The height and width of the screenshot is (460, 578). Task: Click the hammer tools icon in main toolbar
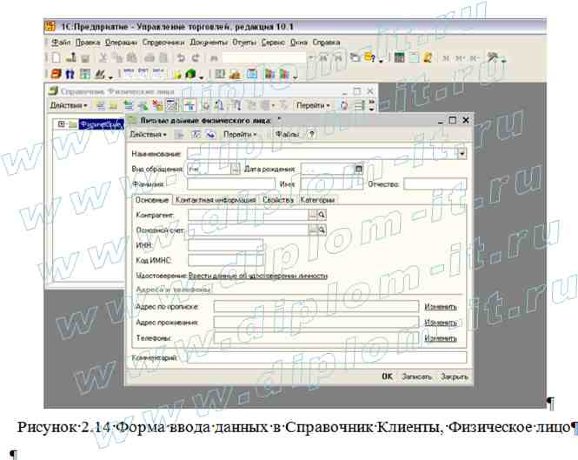coord(492,58)
